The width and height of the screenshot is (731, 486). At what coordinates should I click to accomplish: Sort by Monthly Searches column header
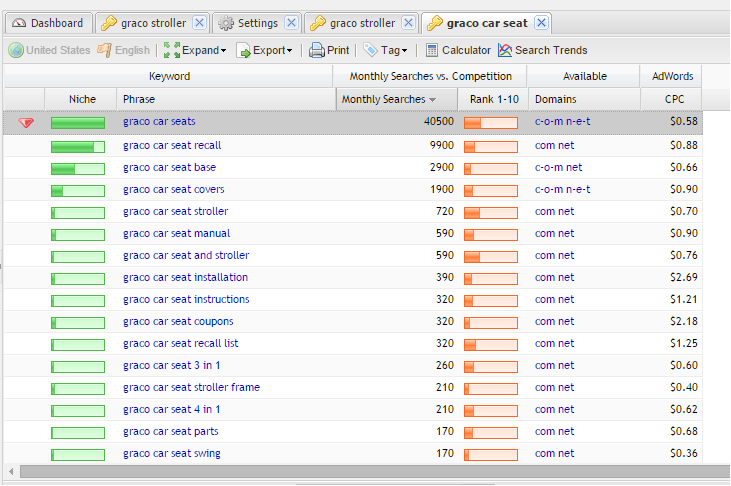(396, 99)
